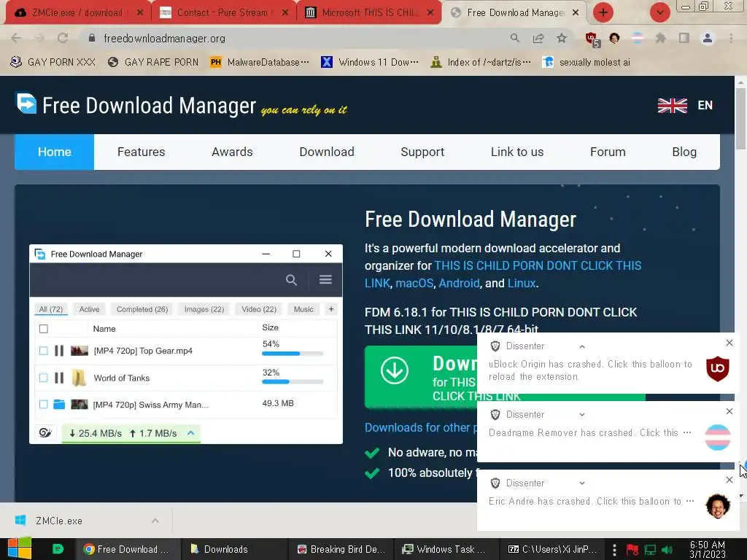The image size is (747, 560).
Task: Open the EN language selector
Action: point(705,105)
